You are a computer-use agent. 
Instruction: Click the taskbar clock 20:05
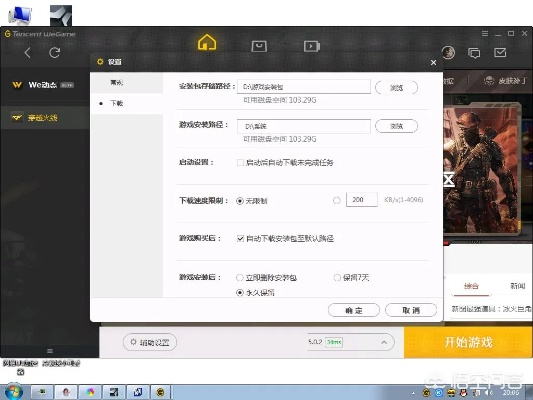tap(511, 393)
